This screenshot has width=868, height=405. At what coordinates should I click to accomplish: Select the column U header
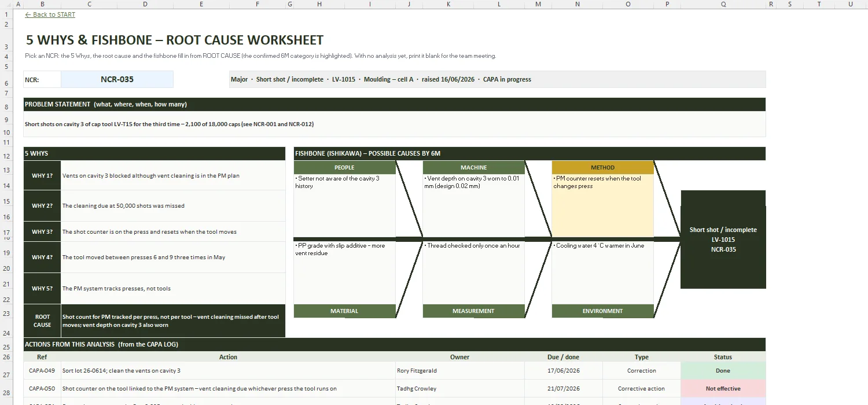(x=851, y=4)
